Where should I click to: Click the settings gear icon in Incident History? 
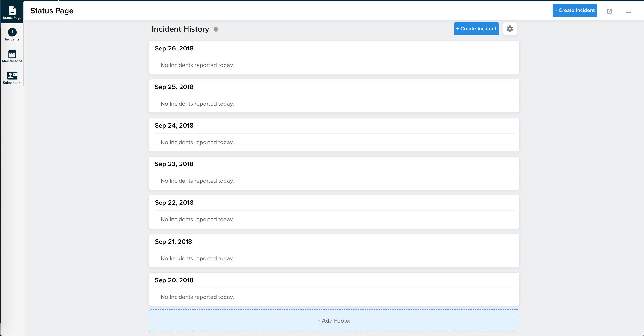point(510,28)
